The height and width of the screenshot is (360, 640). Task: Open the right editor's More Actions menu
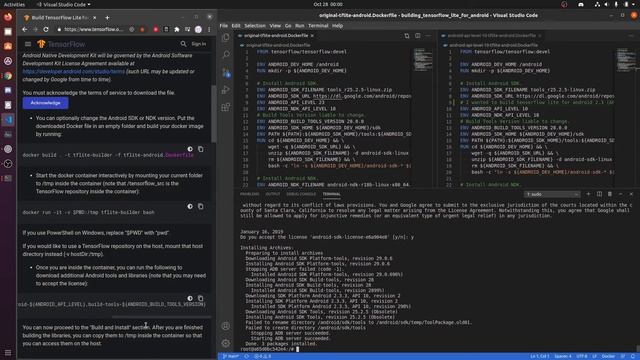[631, 36]
